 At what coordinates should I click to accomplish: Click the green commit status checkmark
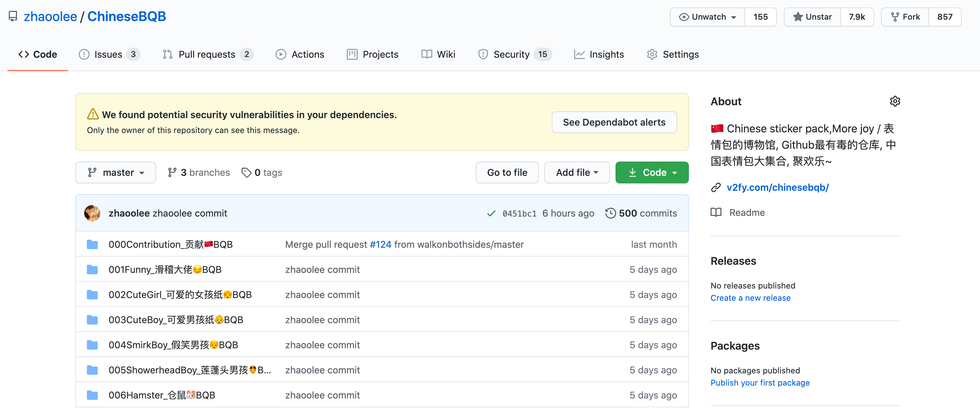coord(491,214)
